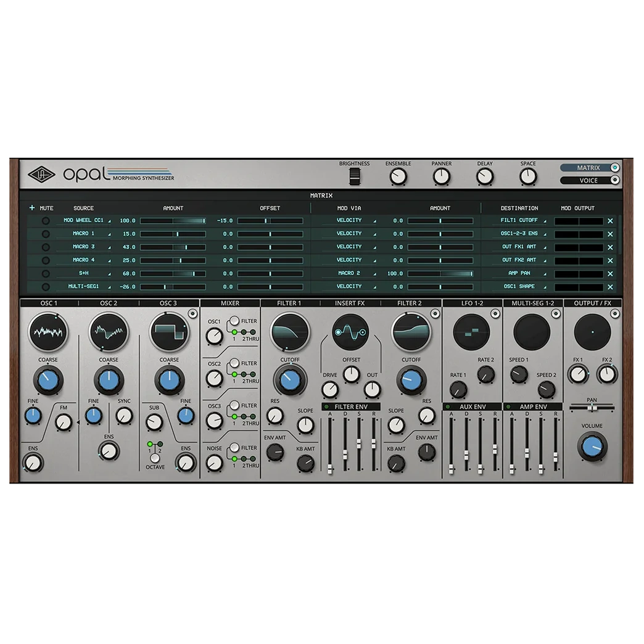Mute the MACRO 4 matrix row
This screenshot has height=644, width=644.
coord(46,260)
